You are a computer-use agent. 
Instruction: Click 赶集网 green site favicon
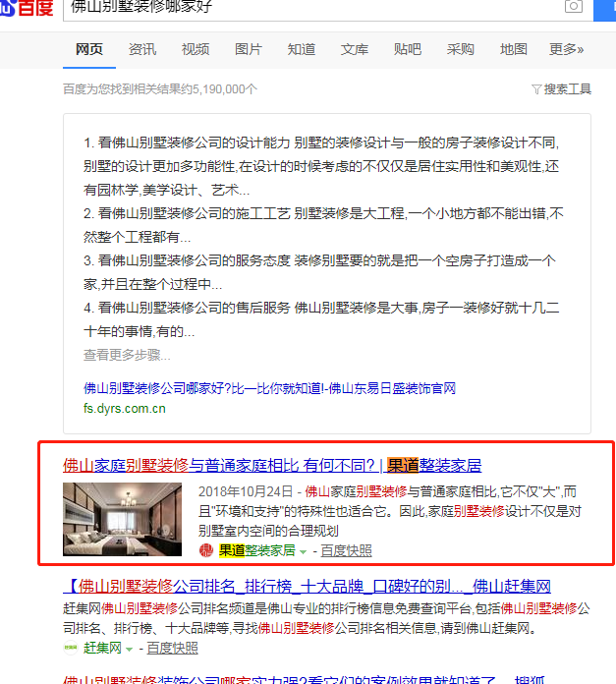click(x=70, y=648)
